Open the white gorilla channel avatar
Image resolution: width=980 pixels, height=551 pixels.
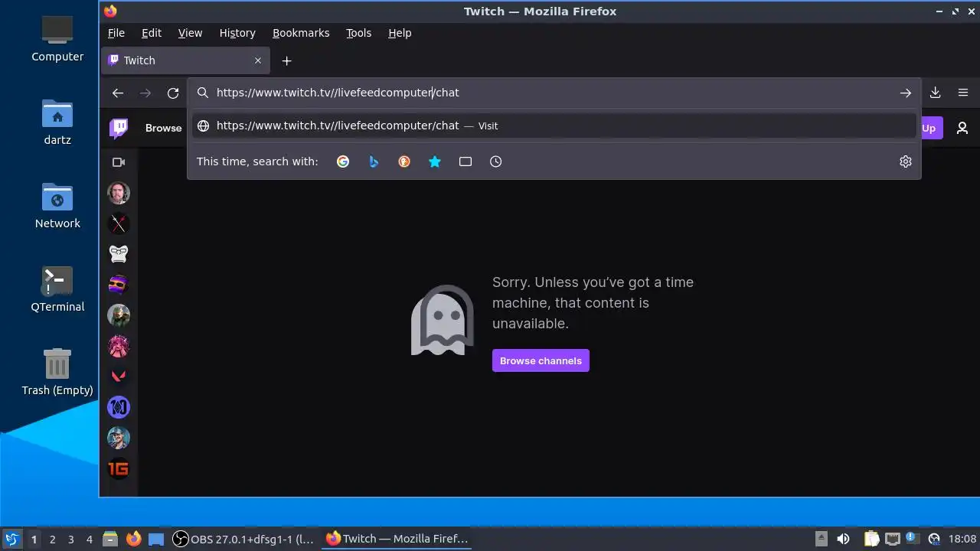pos(119,254)
